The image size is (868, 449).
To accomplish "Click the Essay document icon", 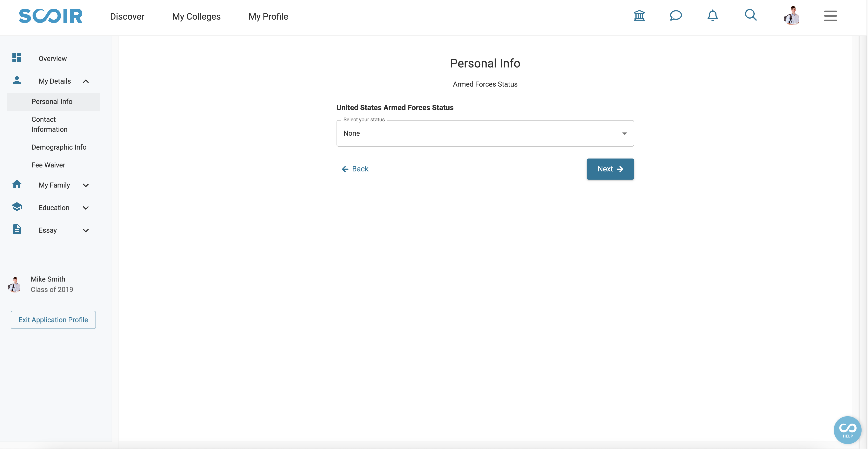I will click(x=17, y=229).
